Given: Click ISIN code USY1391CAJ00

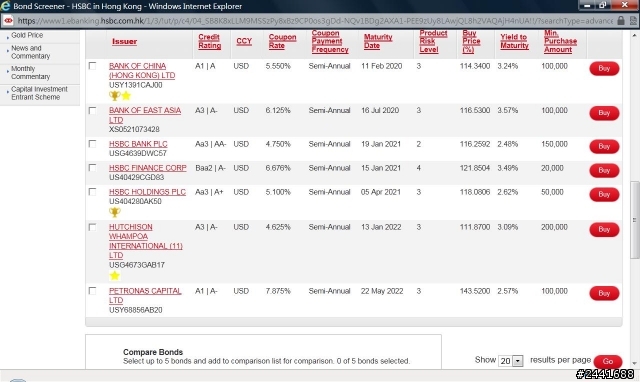Looking at the screenshot, I should (136, 85).
